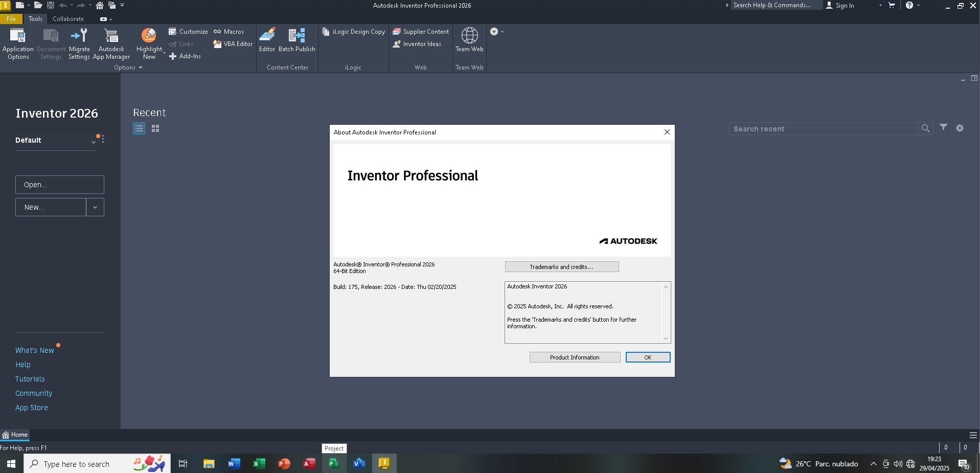
Task: Click the Search recent input field
Action: [824, 129]
